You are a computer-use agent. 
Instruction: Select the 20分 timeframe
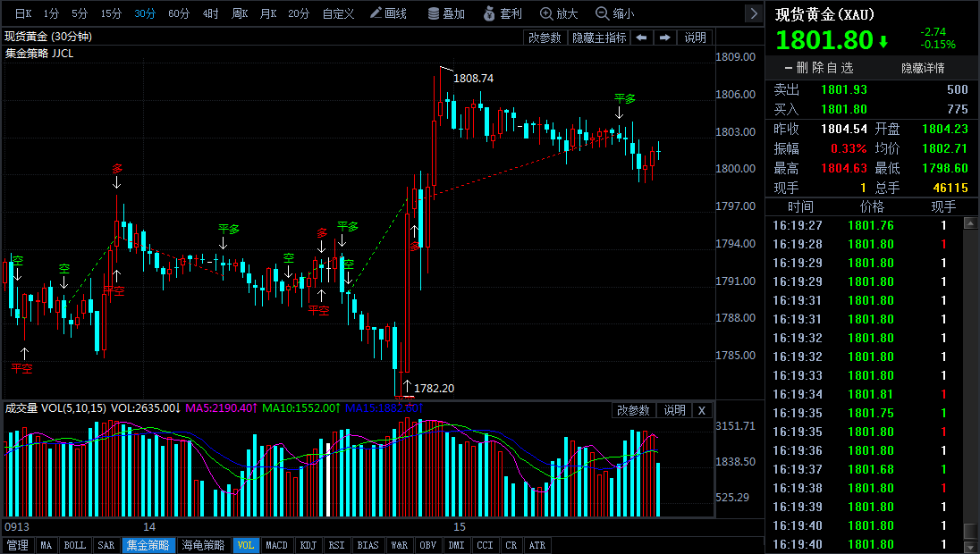pos(299,13)
